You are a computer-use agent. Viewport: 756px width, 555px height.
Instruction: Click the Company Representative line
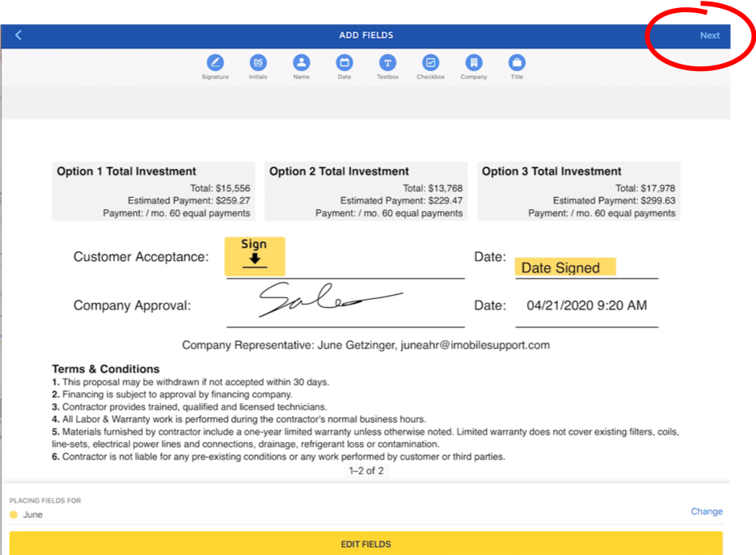tap(365, 345)
